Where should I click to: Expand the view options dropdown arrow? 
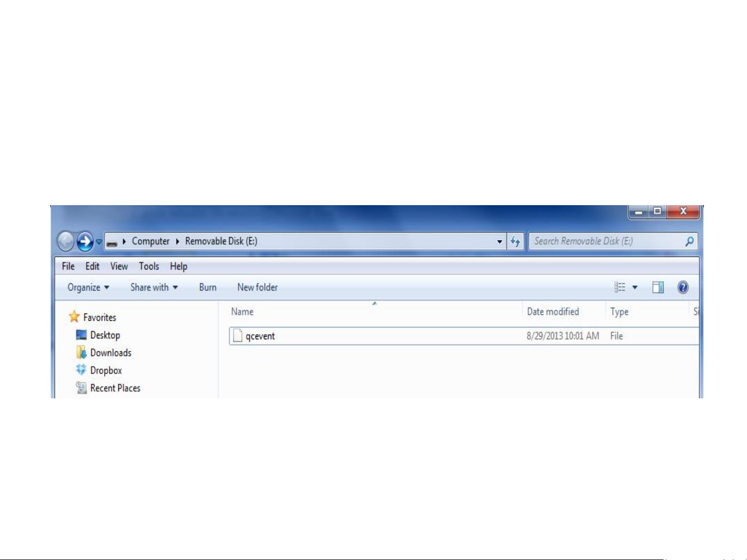(635, 288)
